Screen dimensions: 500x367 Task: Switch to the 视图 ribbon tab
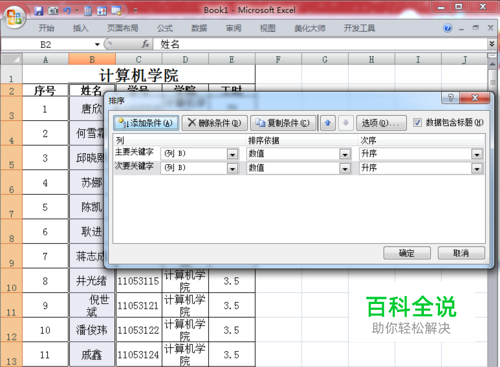(268, 28)
